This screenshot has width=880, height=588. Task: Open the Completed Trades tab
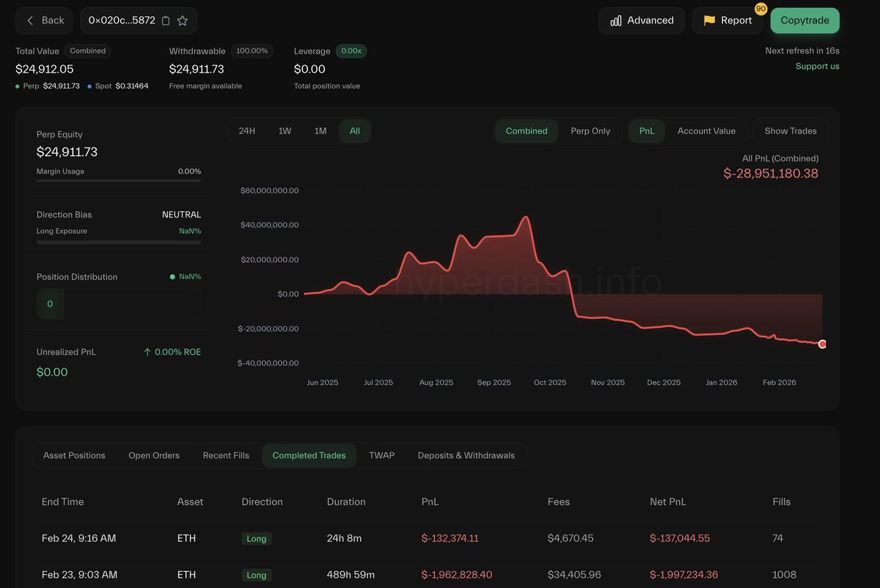click(309, 455)
